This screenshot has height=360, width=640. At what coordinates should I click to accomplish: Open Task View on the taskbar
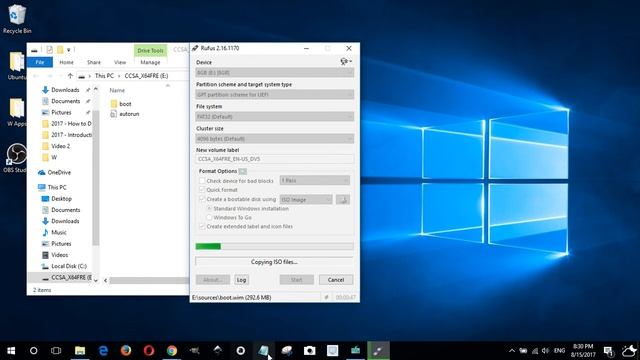click(x=56, y=351)
